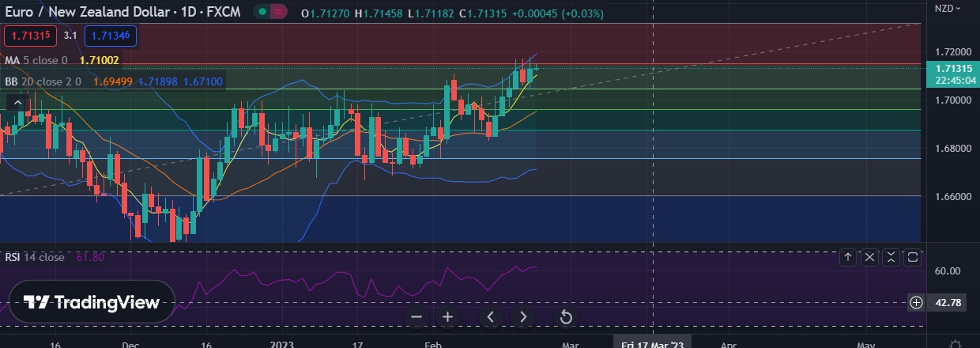Screen dimensions: 980x348
Task: Collapse the RSI pane
Action: (891, 257)
